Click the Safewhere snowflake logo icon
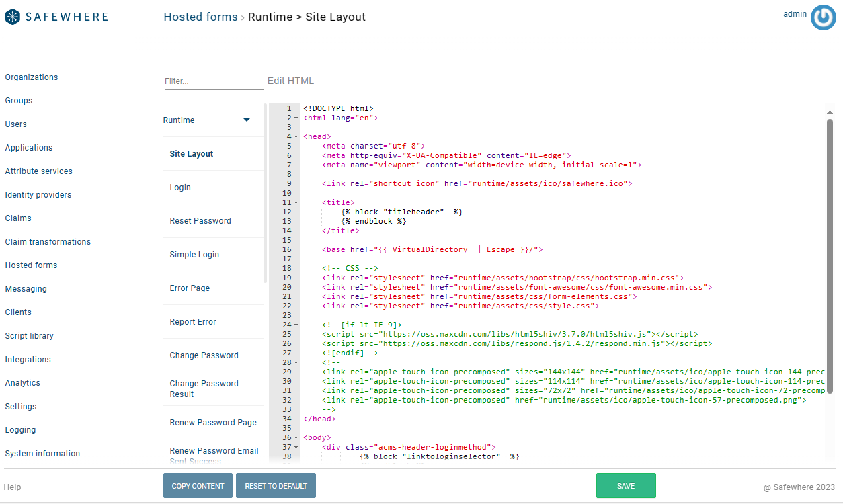The image size is (843, 504). coord(13,17)
